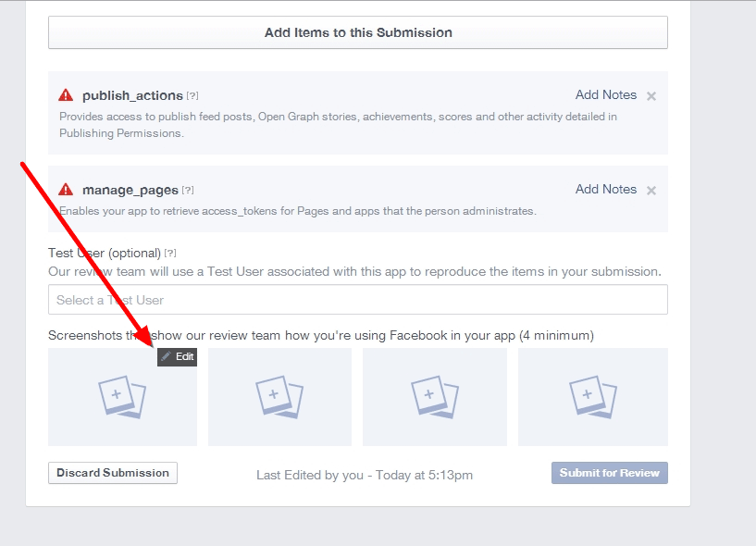Click the 'Last Edited by you' timestamp text
756x546 pixels.
pyautogui.click(x=365, y=475)
